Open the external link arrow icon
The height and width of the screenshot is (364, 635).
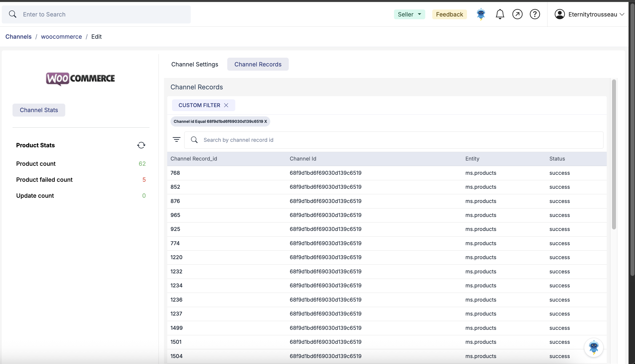(x=517, y=14)
